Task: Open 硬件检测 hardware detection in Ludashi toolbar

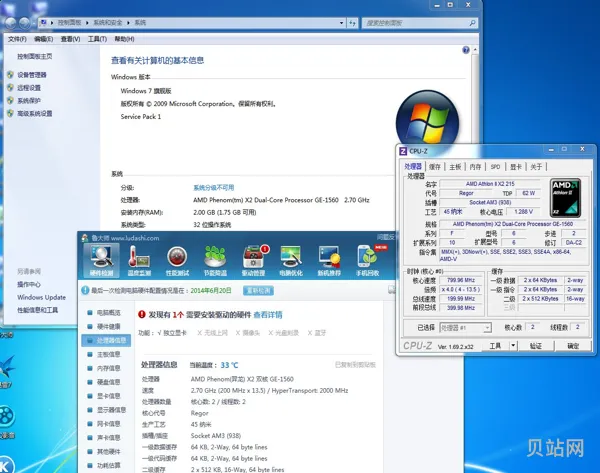Action: coord(101,260)
